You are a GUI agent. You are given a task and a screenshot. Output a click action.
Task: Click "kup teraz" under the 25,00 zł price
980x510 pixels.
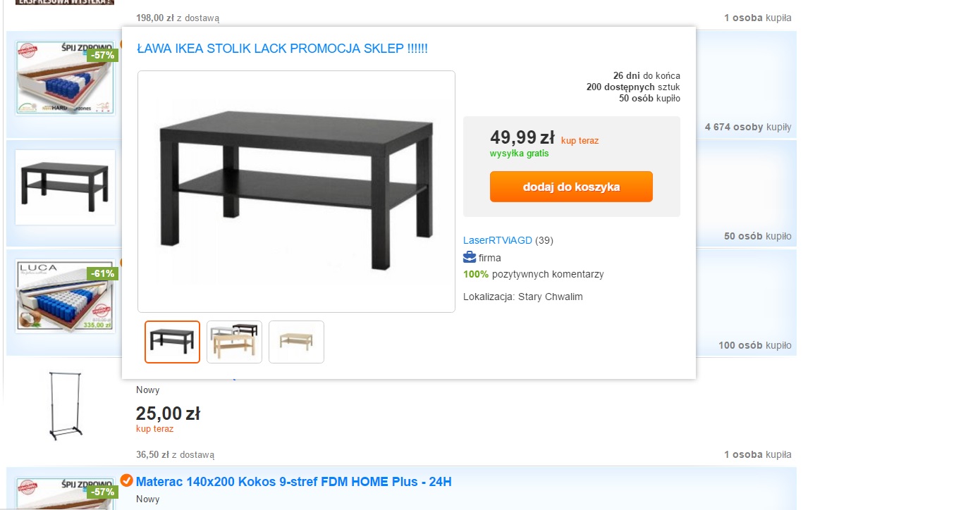tap(154, 428)
